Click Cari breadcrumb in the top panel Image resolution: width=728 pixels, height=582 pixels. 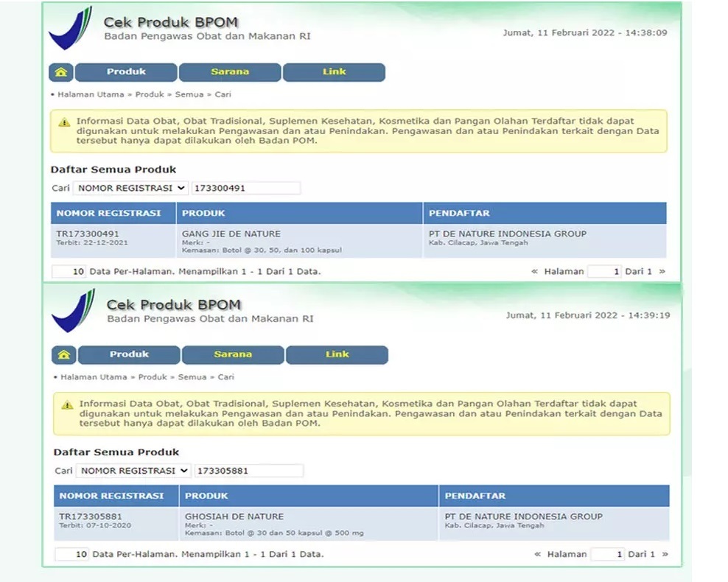[x=223, y=94]
